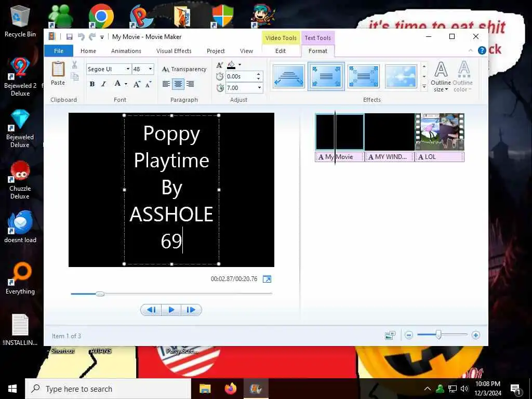Click the preview seek slider thumb
Viewport: 532px width, 399px height.
click(x=100, y=294)
